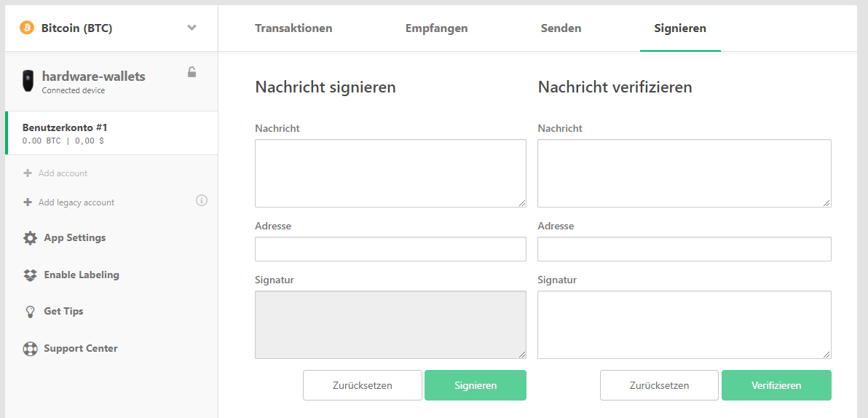Select Benutzerkonto #1 account
Image resolution: width=868 pixels, height=418 pixels.
point(111,133)
